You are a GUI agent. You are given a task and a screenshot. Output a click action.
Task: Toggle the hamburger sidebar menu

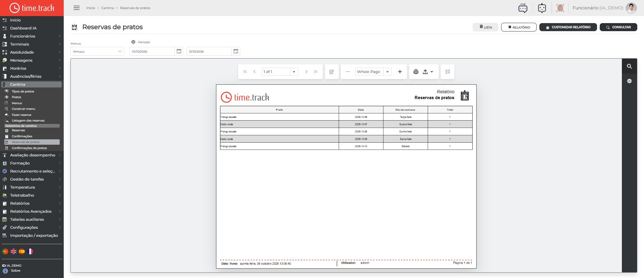point(76,8)
